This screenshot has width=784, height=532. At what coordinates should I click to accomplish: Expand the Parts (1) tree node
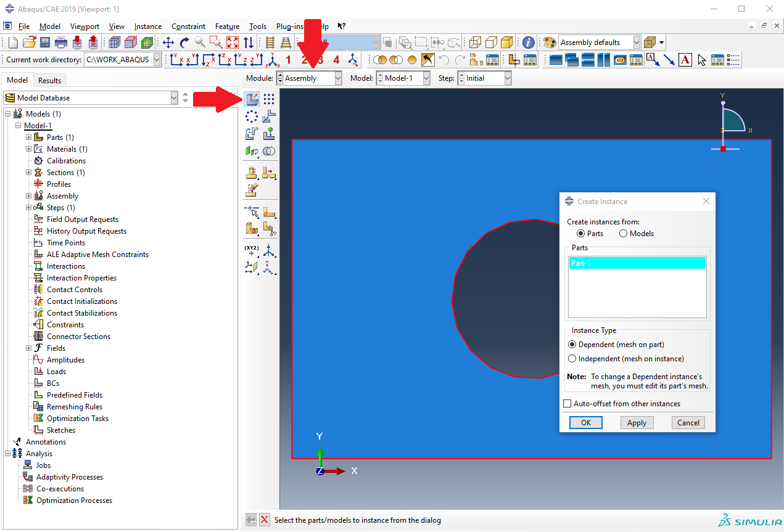click(28, 137)
